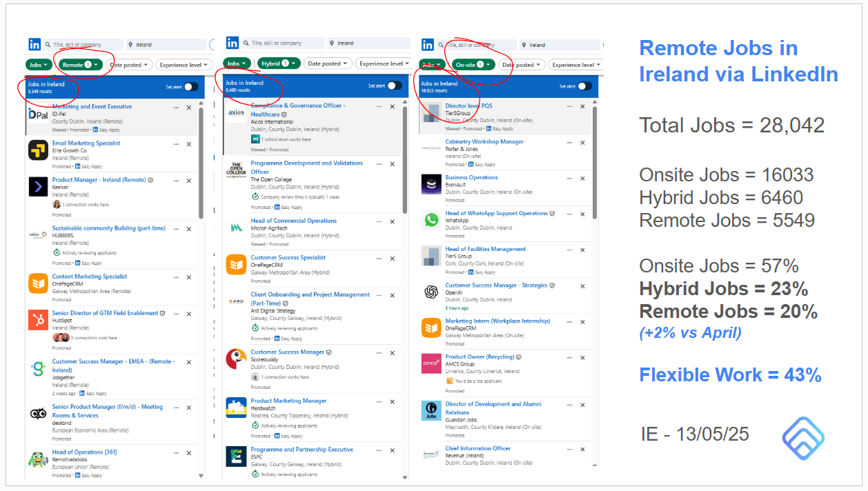Image resolution: width=868 pixels, height=491 pixels.
Task: Open Experience level dropdown in the Remote panel
Action: pyautogui.click(x=183, y=65)
